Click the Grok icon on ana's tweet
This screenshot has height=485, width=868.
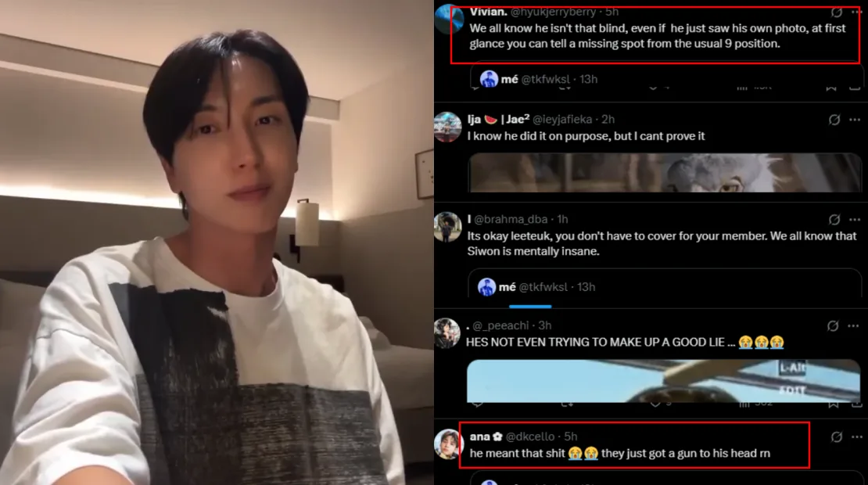tap(837, 436)
